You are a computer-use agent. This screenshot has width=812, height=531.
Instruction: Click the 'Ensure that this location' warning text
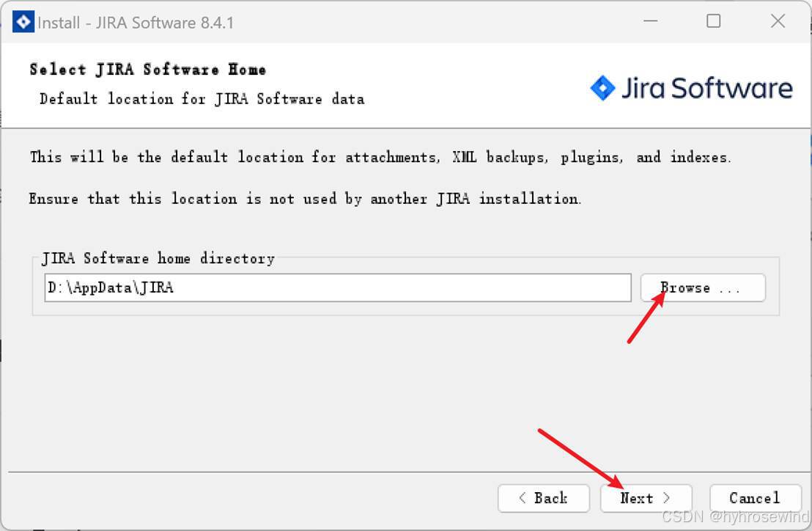[305, 199]
